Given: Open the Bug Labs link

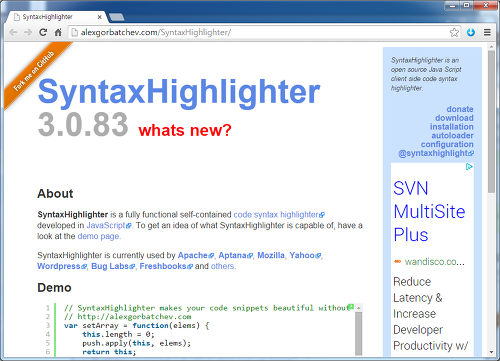Looking at the screenshot, I should (x=113, y=266).
